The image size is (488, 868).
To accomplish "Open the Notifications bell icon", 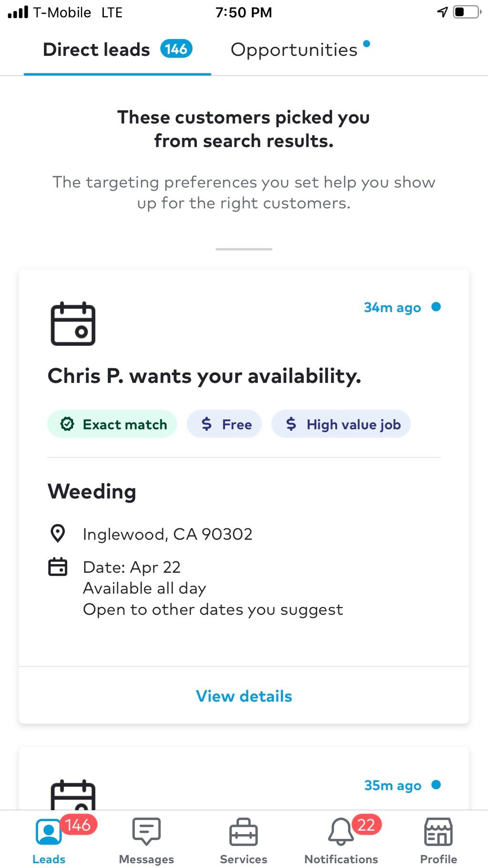I will pos(341,832).
